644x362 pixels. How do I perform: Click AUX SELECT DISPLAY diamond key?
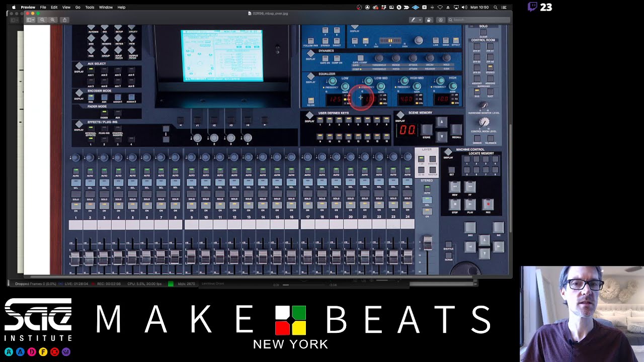(79, 66)
